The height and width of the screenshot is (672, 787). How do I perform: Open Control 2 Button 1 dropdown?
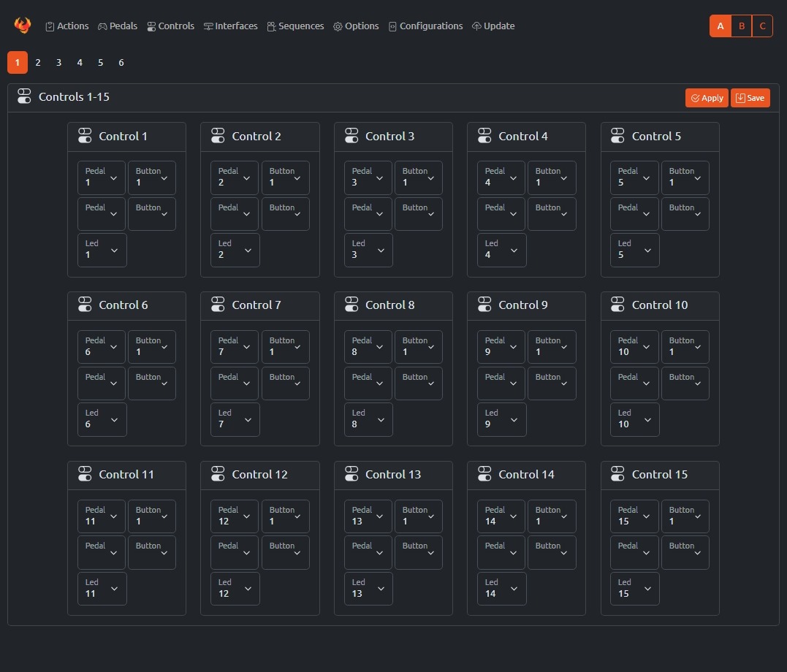pos(285,177)
